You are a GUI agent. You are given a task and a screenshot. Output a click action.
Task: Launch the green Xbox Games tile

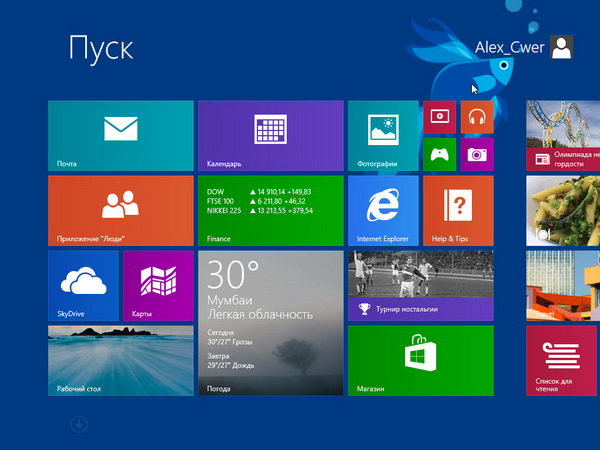[440, 154]
